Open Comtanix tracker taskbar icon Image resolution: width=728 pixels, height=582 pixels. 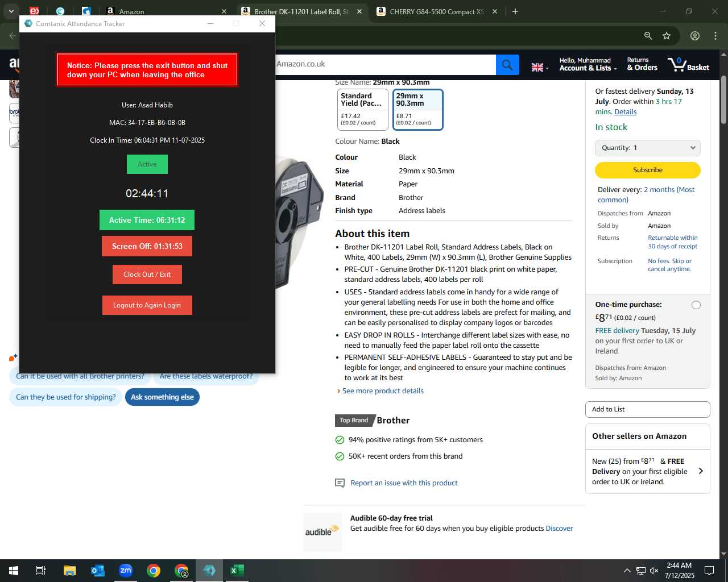209,571
